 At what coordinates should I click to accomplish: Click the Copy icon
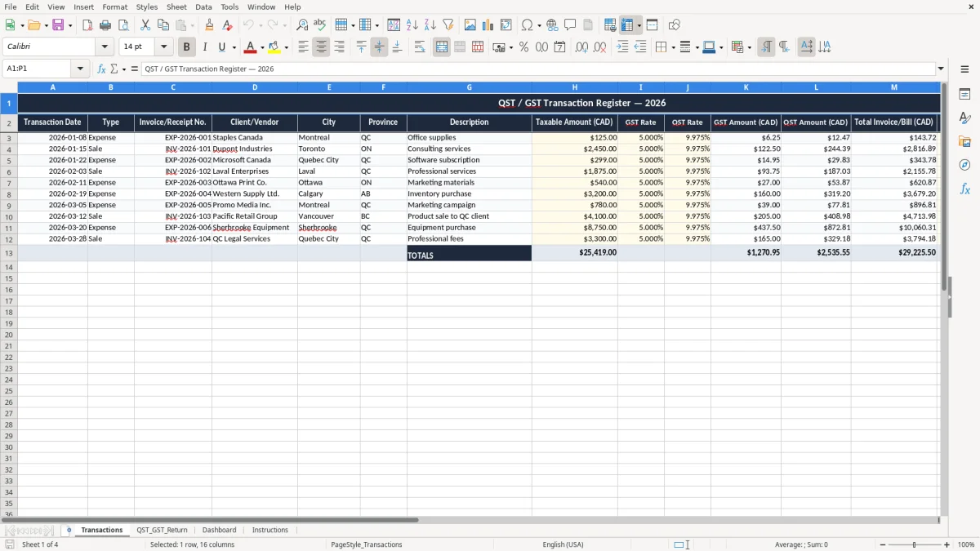163,25
